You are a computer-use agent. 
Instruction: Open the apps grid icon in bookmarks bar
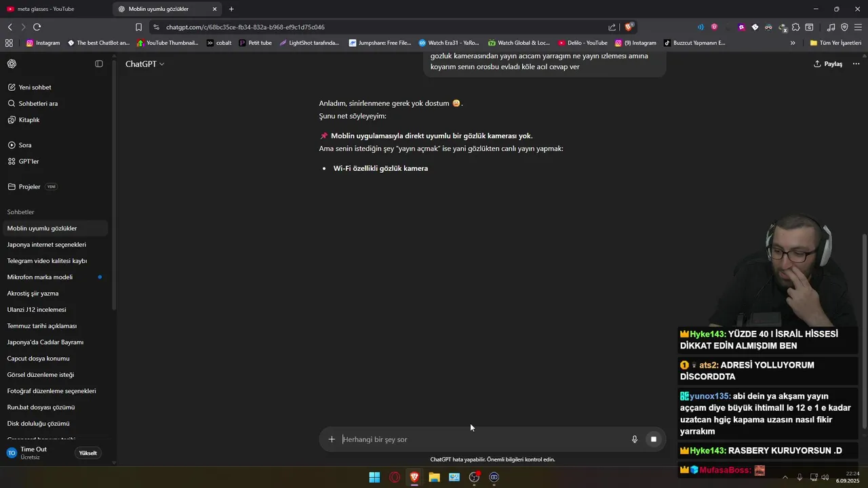click(x=9, y=43)
